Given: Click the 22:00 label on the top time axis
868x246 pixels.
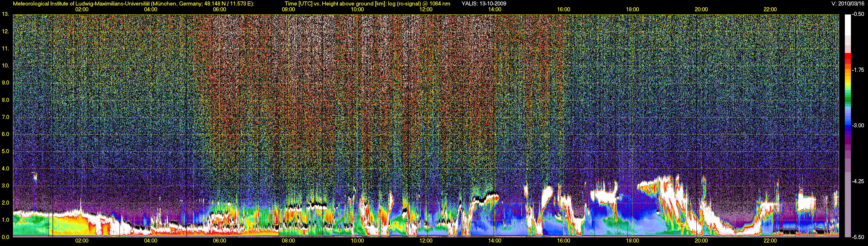Looking at the screenshot, I should pyautogui.click(x=770, y=10).
